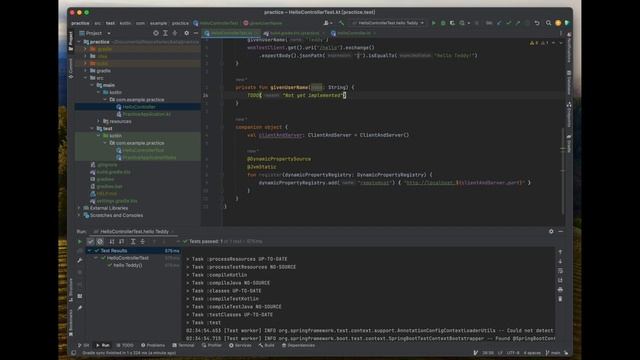Screen dimensions: 640x360
Task: Sort test results alphabetically in the Run panel
Action: pos(111,242)
